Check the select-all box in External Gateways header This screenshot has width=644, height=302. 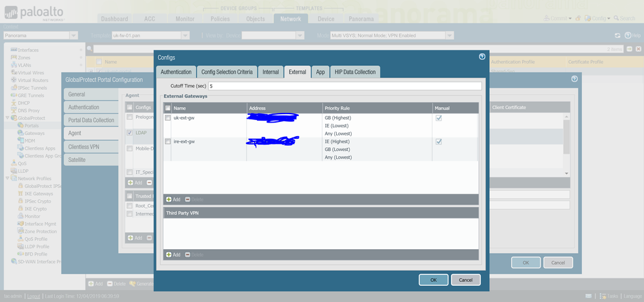[168, 108]
